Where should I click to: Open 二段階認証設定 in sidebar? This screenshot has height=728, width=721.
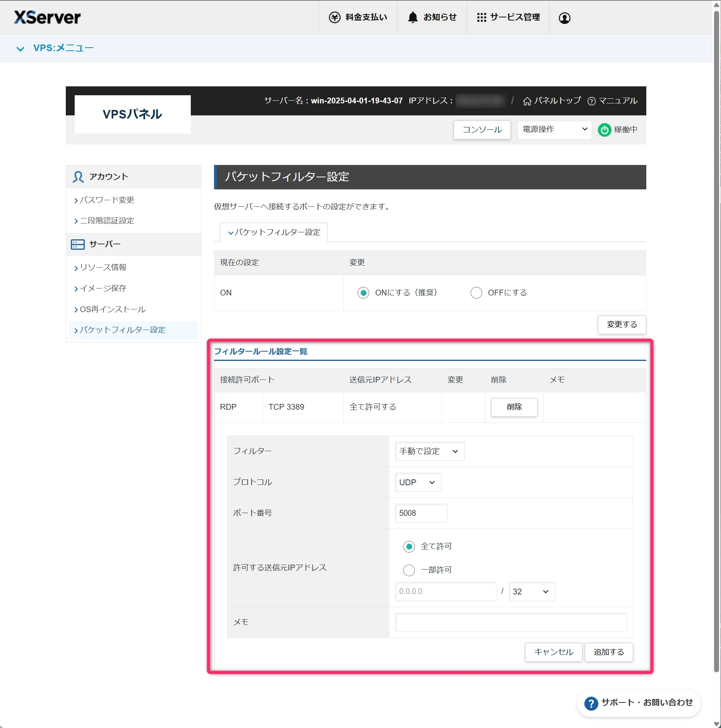coord(104,221)
